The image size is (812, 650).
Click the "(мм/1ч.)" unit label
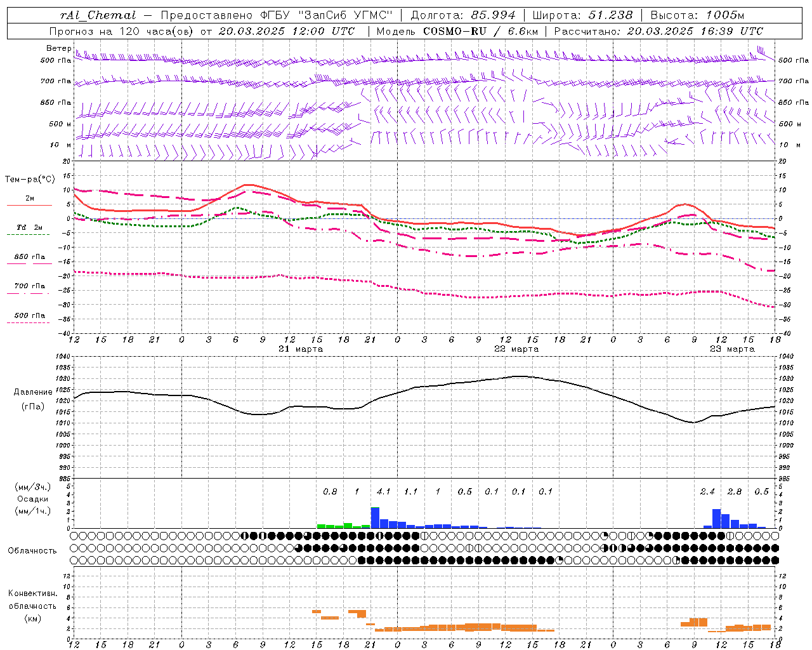(x=33, y=511)
